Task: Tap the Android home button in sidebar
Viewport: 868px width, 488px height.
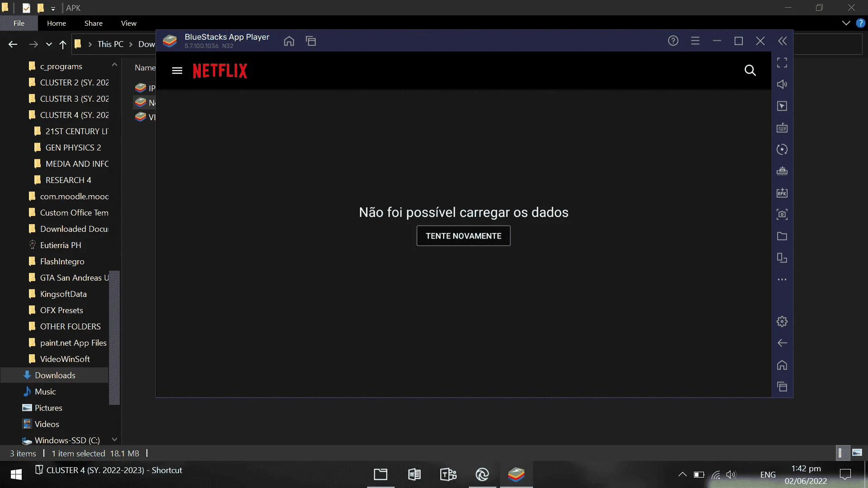Action: [782, 365]
